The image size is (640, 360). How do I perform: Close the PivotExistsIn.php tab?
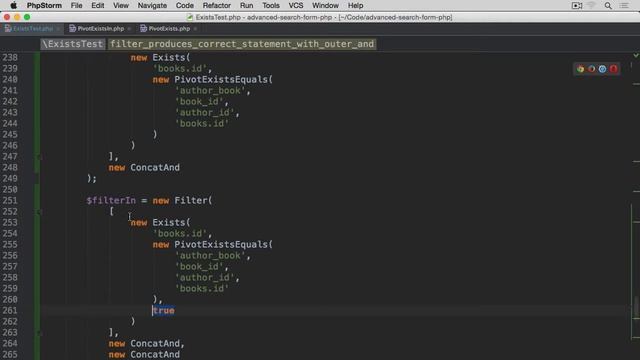click(129, 29)
